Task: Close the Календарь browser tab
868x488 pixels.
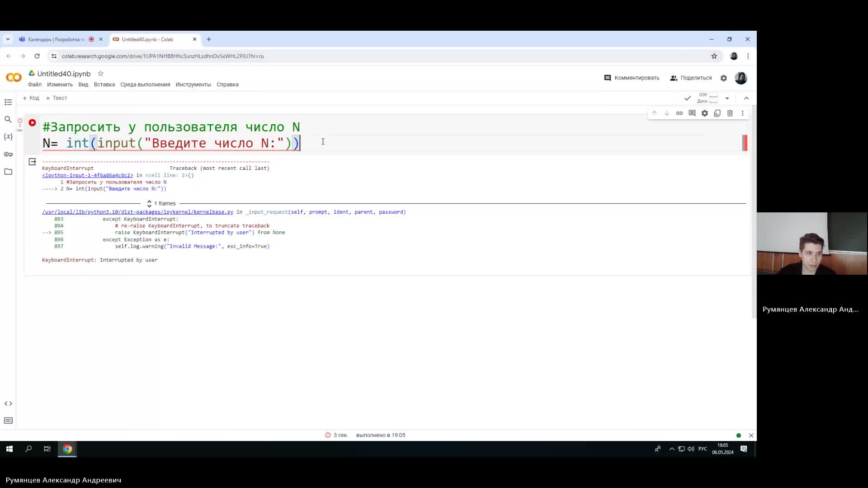Action: pos(101,39)
